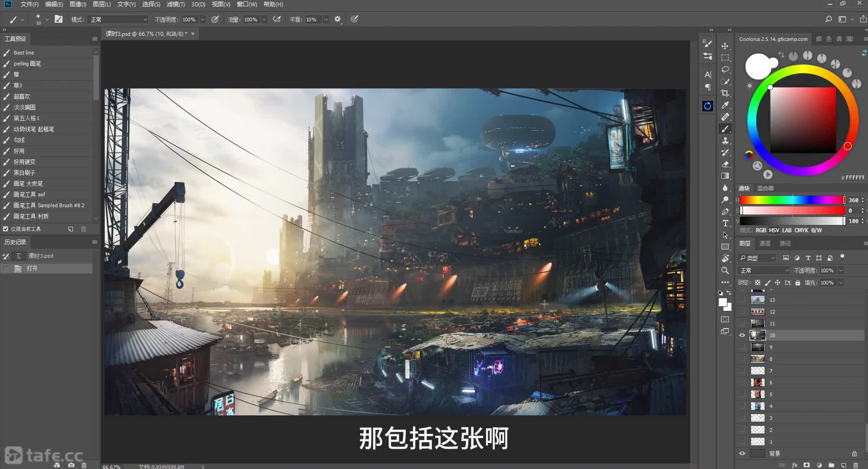The image size is (868, 469).
Task: Select layer 12 thumbnail
Action: click(x=758, y=311)
